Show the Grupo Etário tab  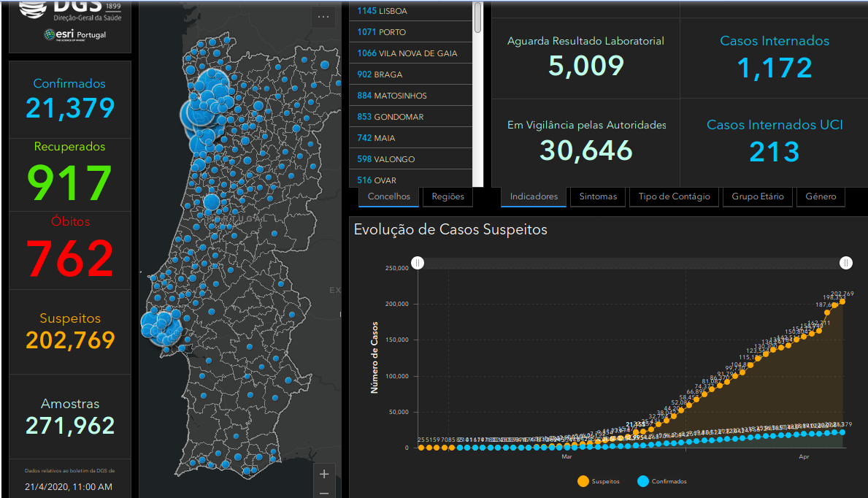(x=758, y=196)
